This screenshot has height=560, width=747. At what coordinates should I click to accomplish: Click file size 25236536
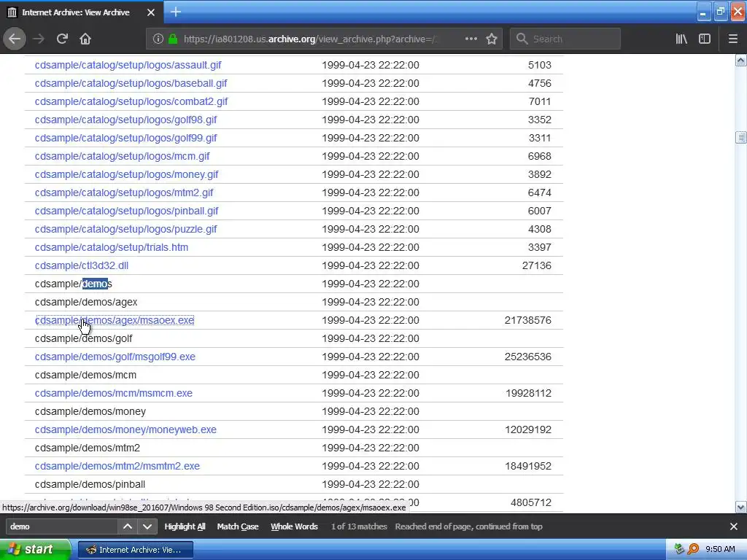point(528,357)
